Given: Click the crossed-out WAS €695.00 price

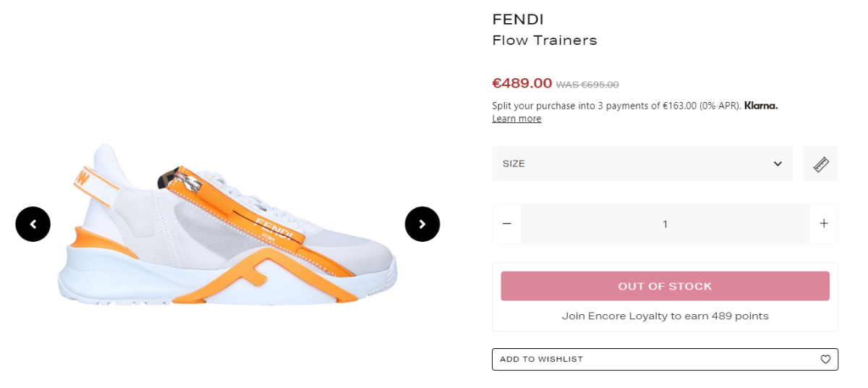Looking at the screenshot, I should pos(587,85).
